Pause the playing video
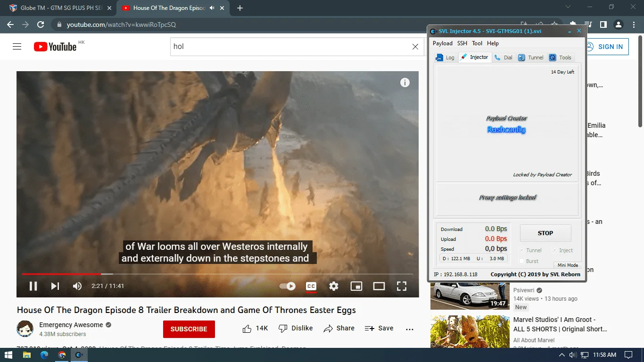 point(33,286)
